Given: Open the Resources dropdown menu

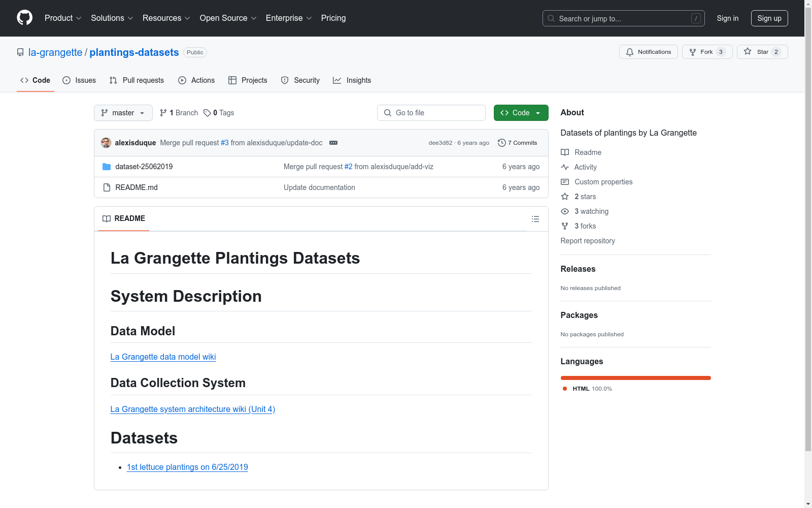Looking at the screenshot, I should click(166, 18).
